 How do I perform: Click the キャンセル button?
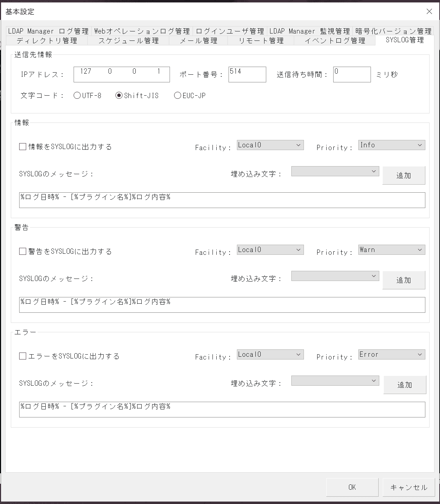coord(409,487)
